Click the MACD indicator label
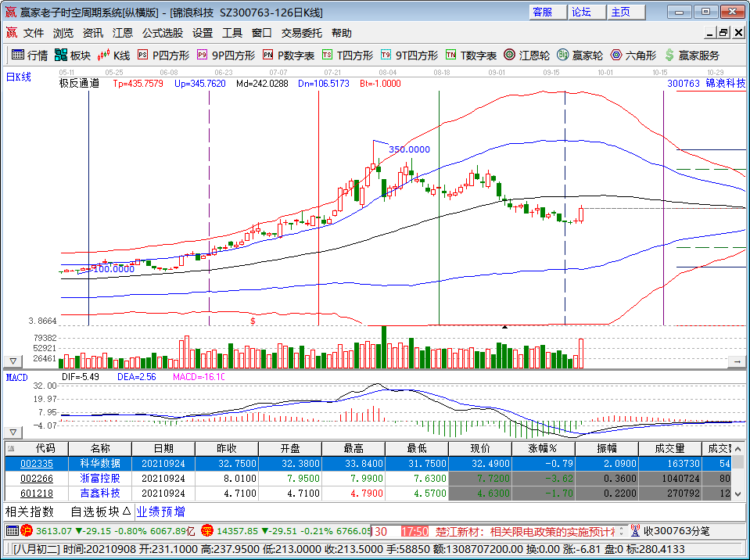Viewport: 750px width, 560px height. click(16, 378)
